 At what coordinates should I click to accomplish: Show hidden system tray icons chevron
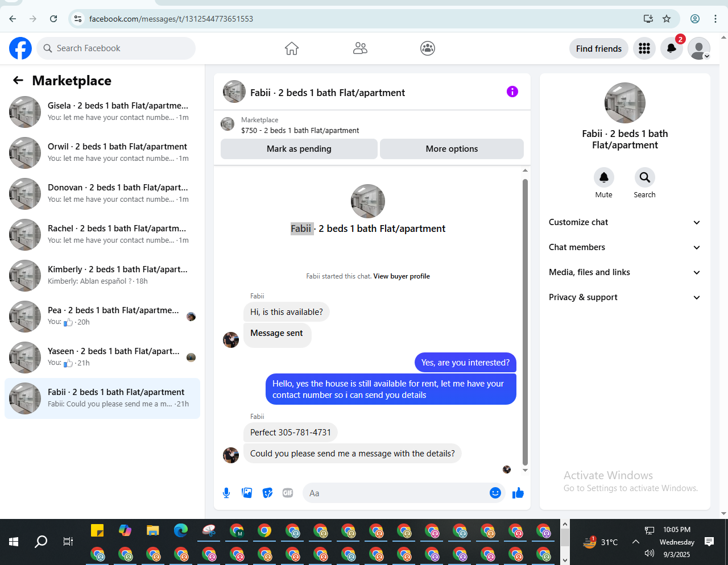pyautogui.click(x=636, y=542)
